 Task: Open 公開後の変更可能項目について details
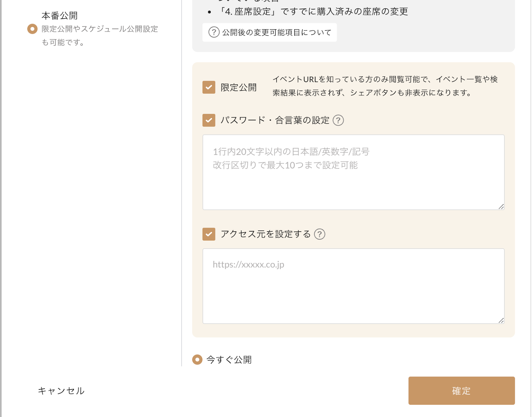coord(269,32)
